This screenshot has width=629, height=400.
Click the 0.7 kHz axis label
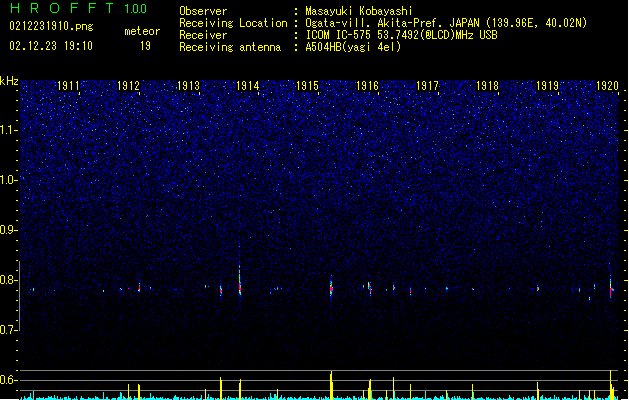coord(9,330)
